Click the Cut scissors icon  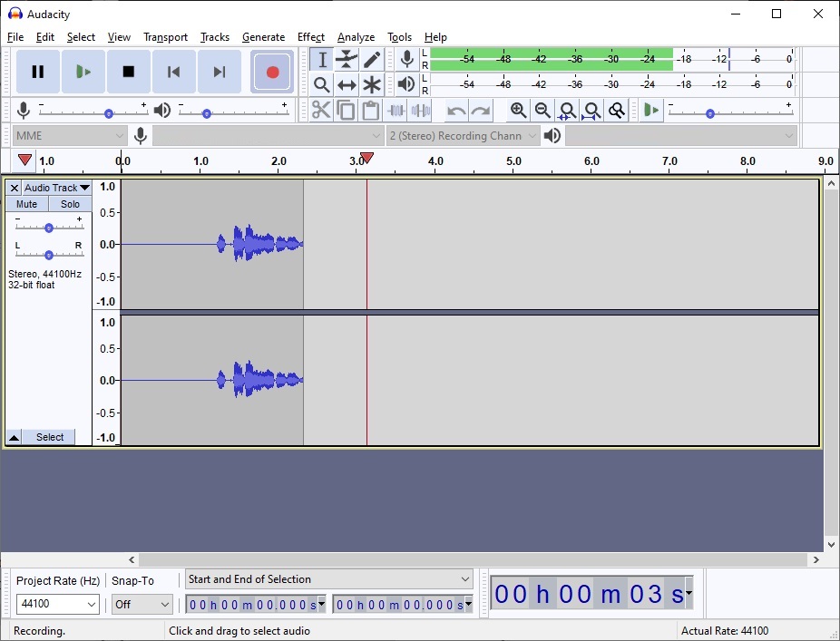[321, 111]
